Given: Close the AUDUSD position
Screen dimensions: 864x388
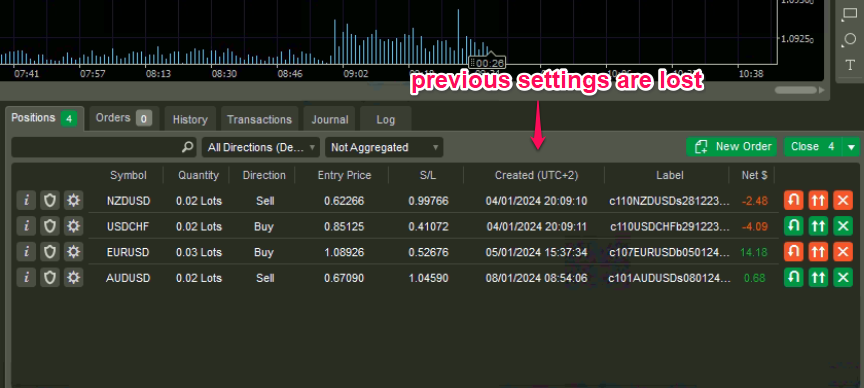Looking at the screenshot, I should (843, 277).
